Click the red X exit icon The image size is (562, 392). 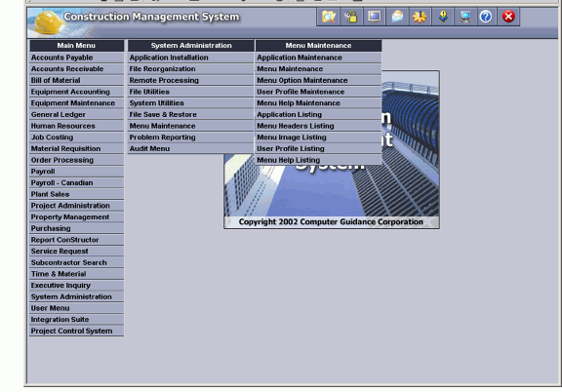pyautogui.click(x=508, y=17)
